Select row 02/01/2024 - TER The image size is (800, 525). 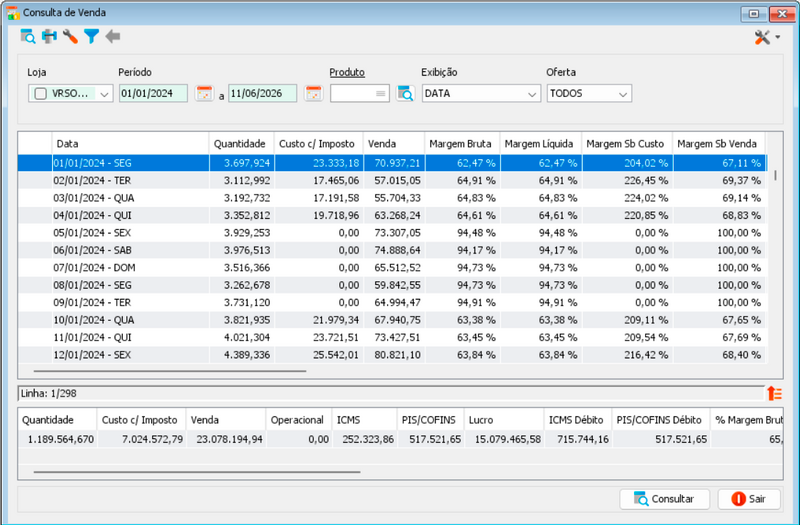coord(392,181)
